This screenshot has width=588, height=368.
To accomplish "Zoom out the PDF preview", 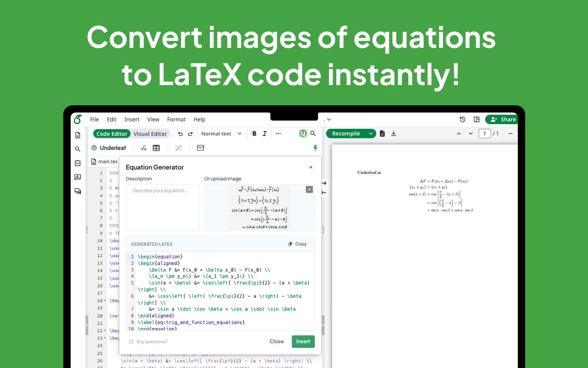I will pos(510,133).
